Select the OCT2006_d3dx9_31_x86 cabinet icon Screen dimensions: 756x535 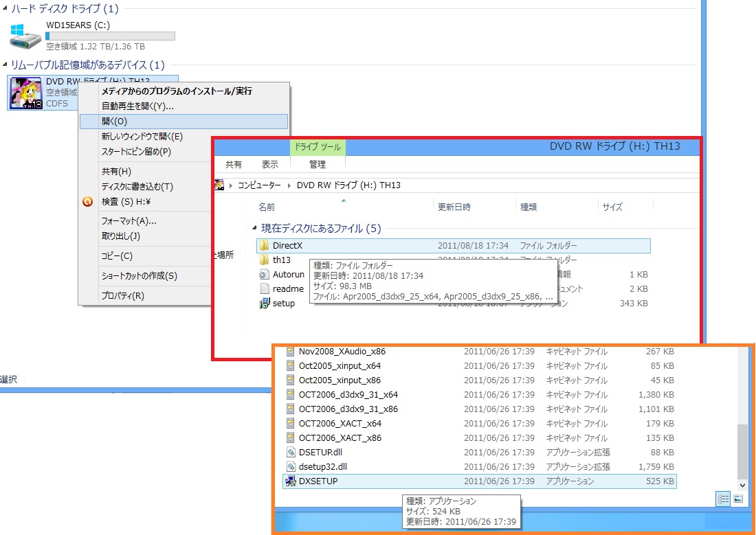coord(290,409)
